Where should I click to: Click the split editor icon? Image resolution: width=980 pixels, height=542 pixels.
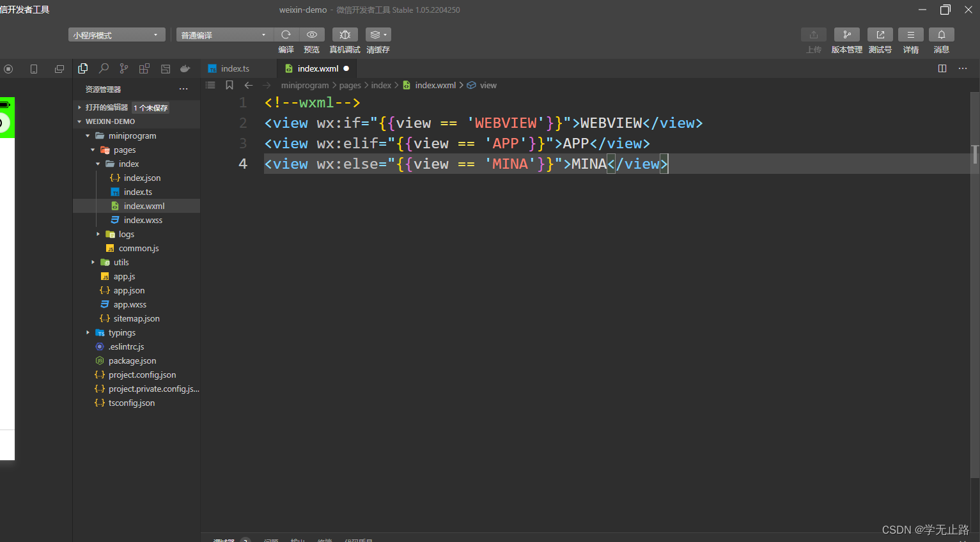(x=942, y=68)
